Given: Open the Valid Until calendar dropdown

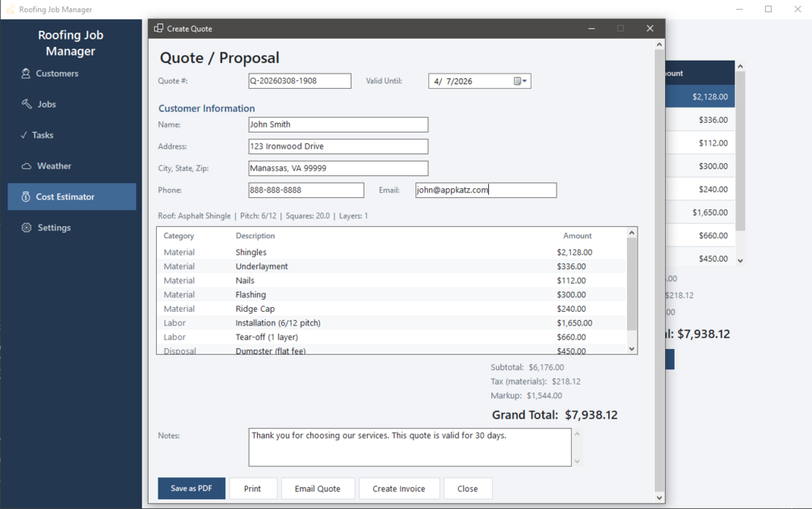Looking at the screenshot, I should click(x=520, y=81).
